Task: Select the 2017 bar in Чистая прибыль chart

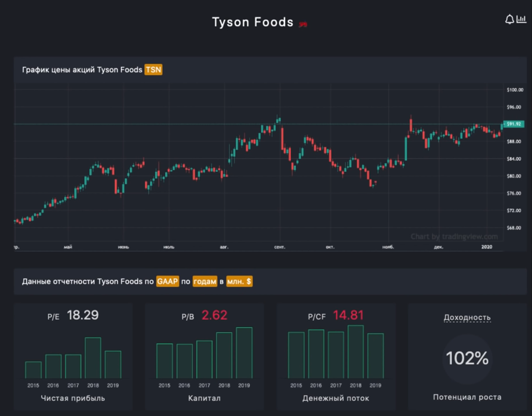Action: coord(73,367)
